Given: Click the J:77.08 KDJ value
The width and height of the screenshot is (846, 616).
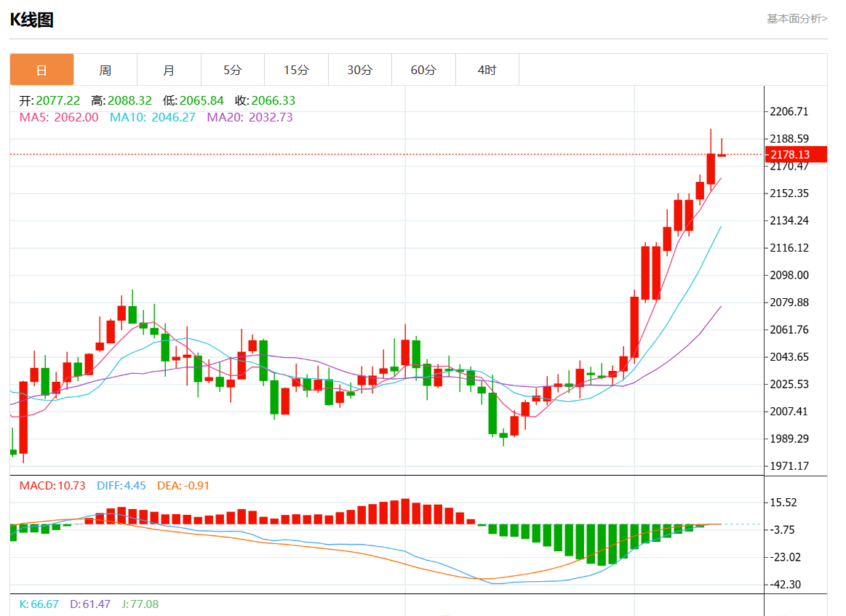Looking at the screenshot, I should coord(140,604).
